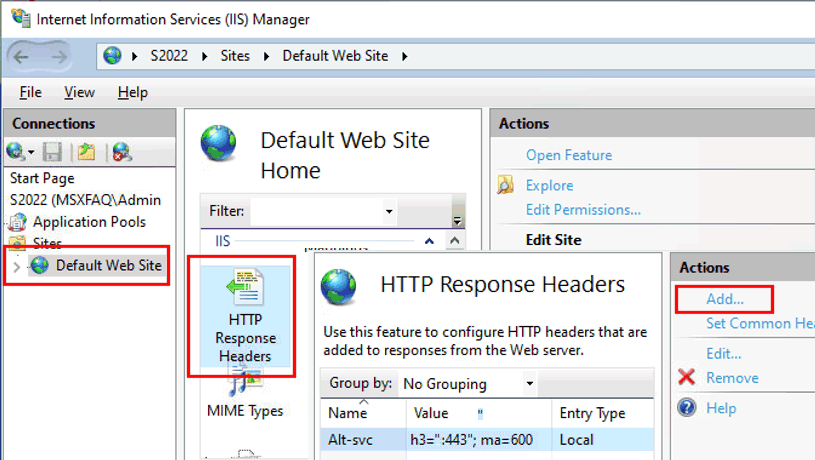The width and height of the screenshot is (815, 460).
Task: Click the Up folder icon in Connections
Action: (x=86, y=152)
